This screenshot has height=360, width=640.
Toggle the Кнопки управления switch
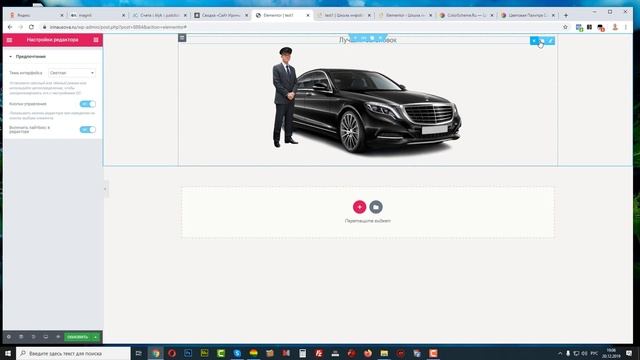(88, 104)
